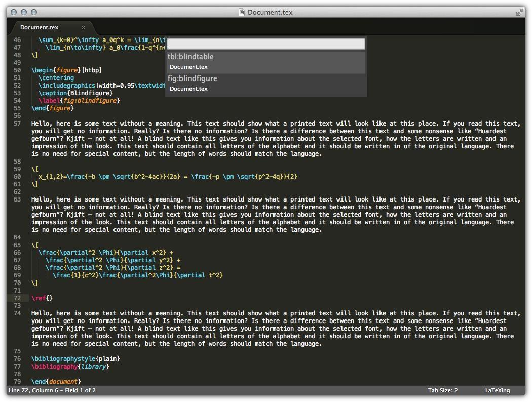Screen dimensions: 532x402
Task: Close the Document.tex tab
Action: [83, 27]
